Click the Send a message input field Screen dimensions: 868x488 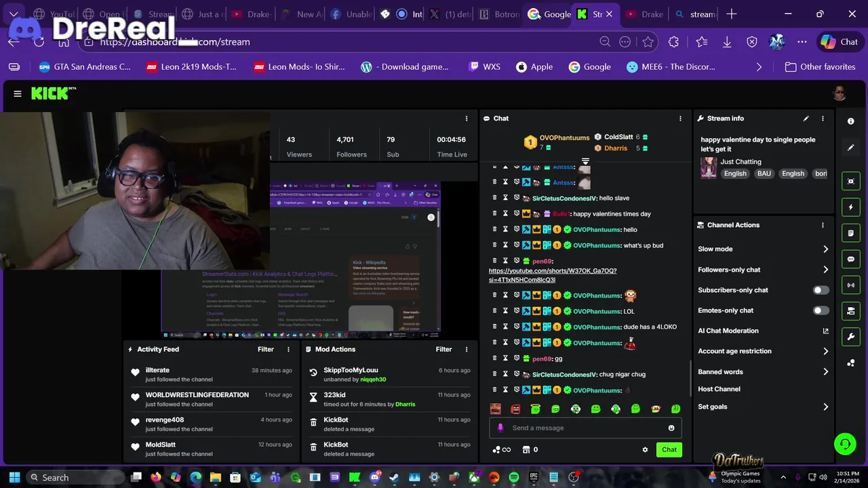(585, 428)
